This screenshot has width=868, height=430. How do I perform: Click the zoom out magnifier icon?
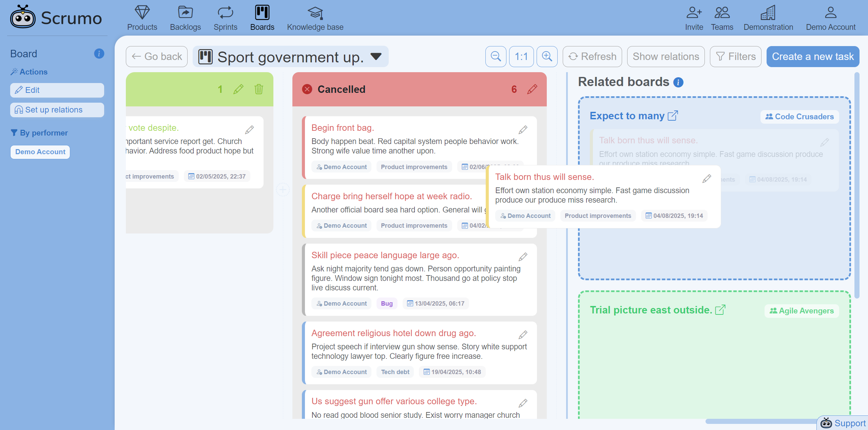[496, 57]
